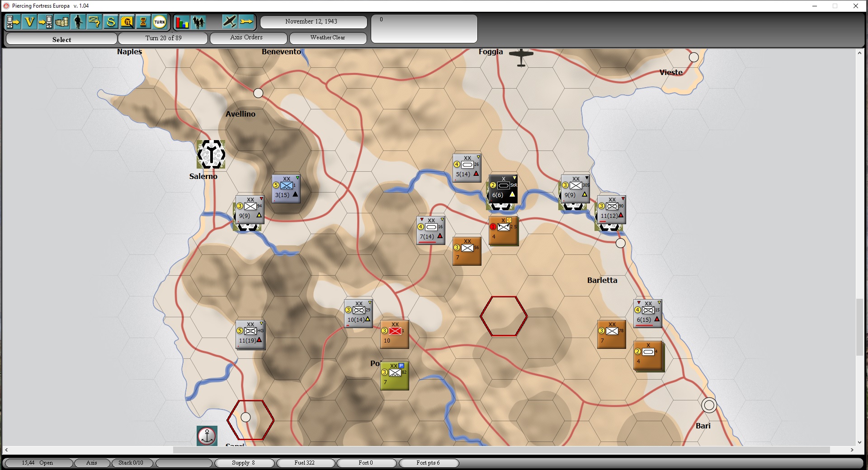Click the Weather Clear panel
Image resolution: width=868 pixels, height=470 pixels.
328,38
